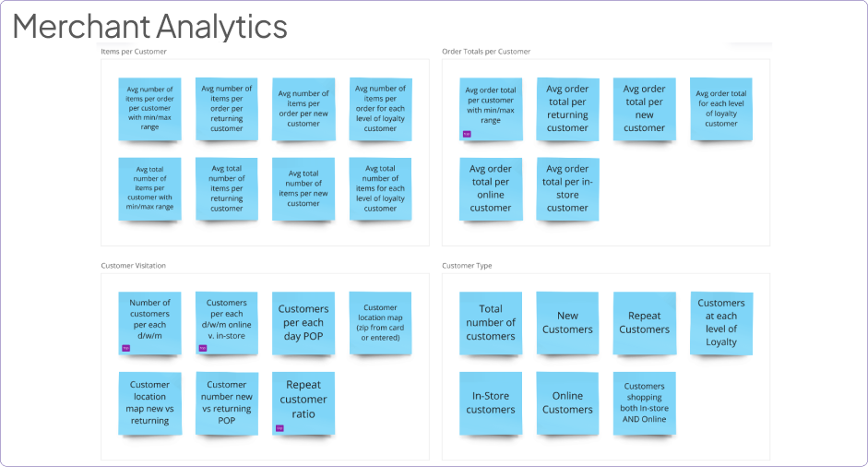Screen dimensions: 868x467
Task: Click the 'Customer Visitation' frame title
Action: (133, 266)
